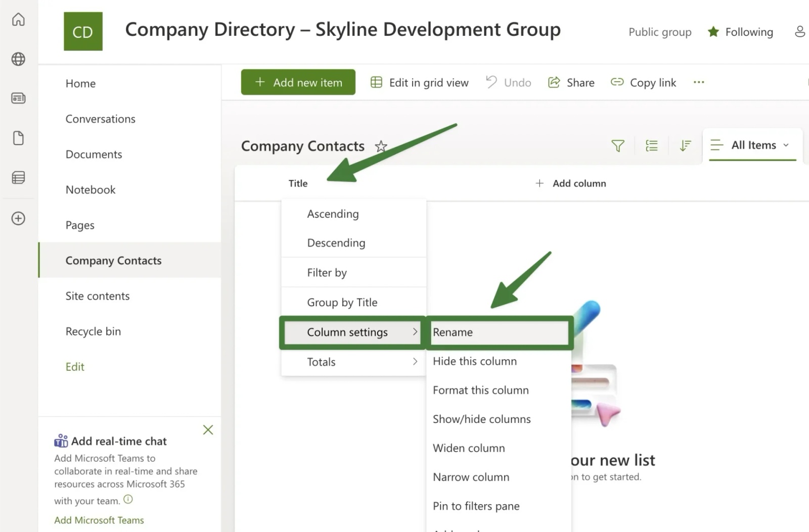The image size is (809, 532).
Task: Click the Teams info circle icon
Action: 128,499
